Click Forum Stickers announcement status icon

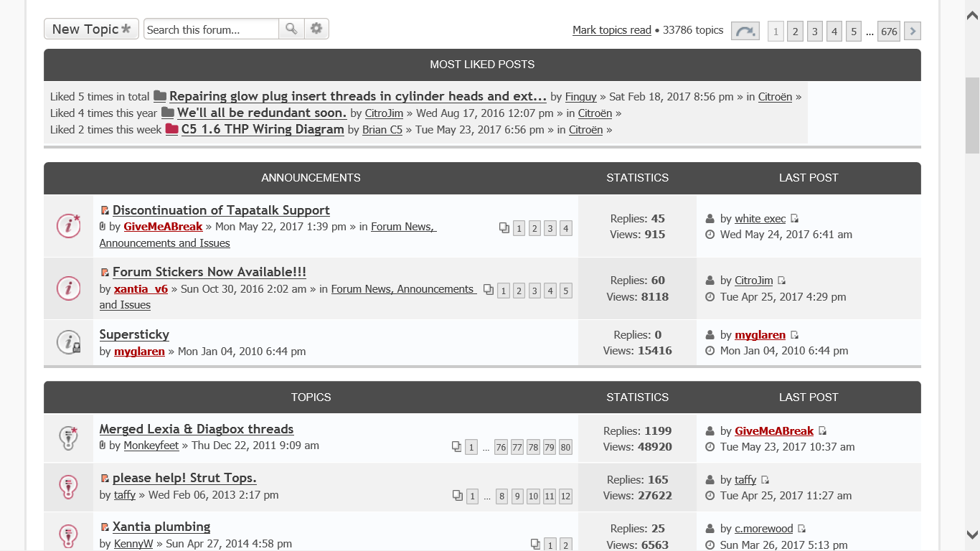pyautogui.click(x=68, y=288)
